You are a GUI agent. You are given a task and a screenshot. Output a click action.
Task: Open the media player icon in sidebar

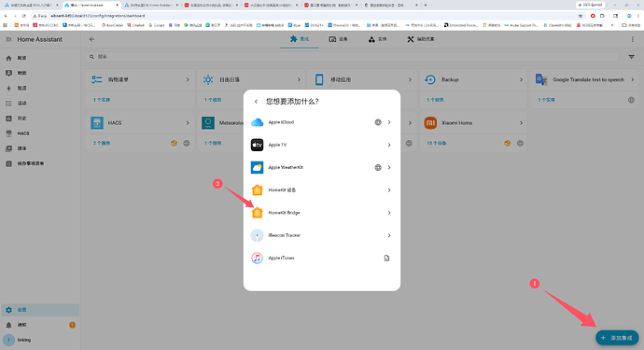click(8, 148)
